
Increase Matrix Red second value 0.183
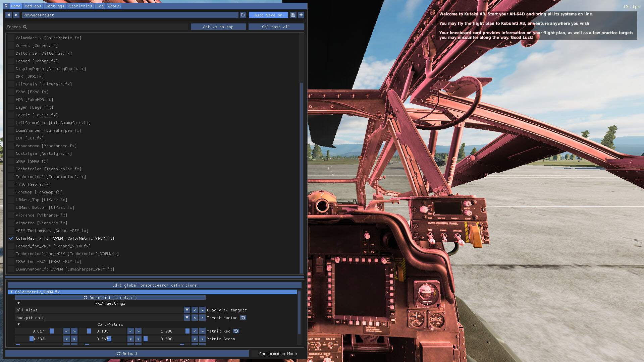coord(138,331)
